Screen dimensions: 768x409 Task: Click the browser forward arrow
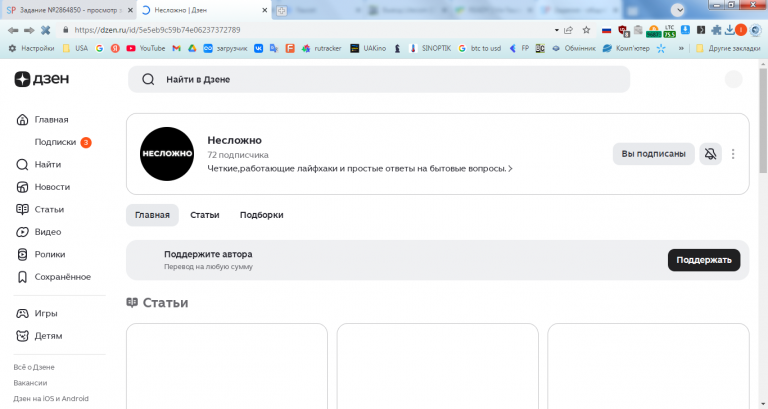point(29,30)
